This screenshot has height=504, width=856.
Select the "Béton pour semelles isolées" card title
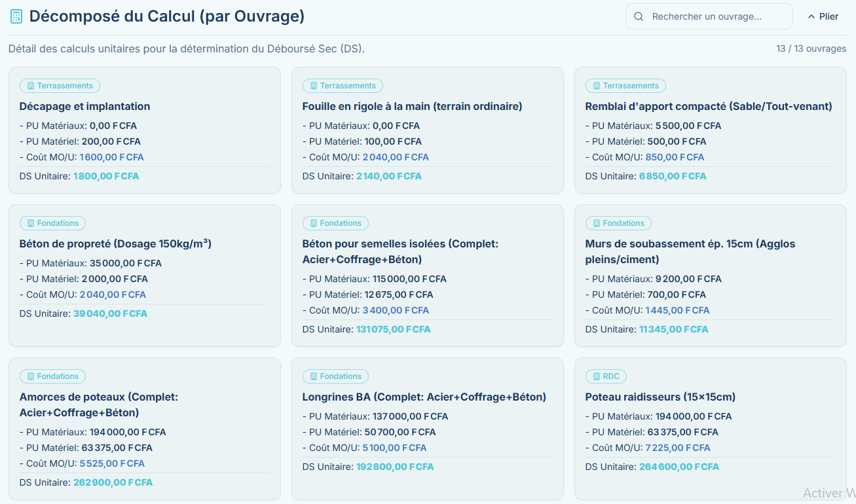coord(401,251)
